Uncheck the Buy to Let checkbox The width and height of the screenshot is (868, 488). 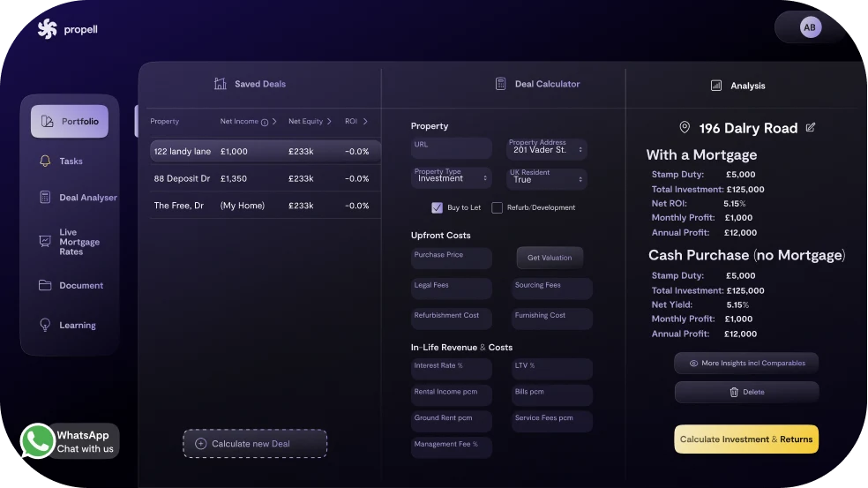coord(437,208)
